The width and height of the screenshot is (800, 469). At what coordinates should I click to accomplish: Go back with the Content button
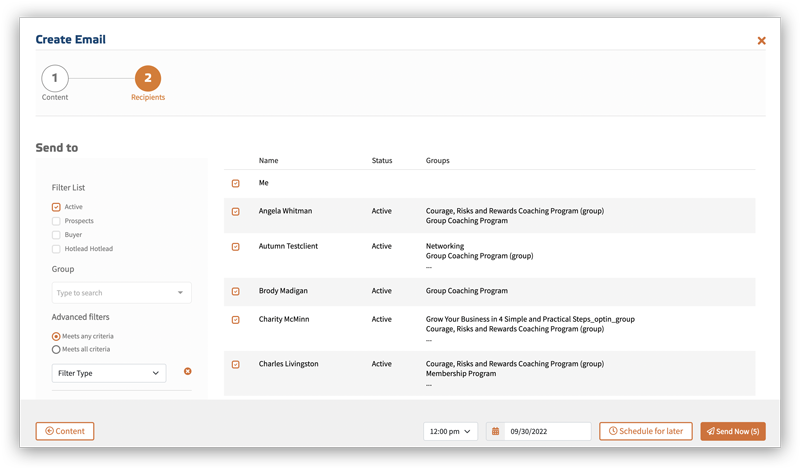point(65,431)
